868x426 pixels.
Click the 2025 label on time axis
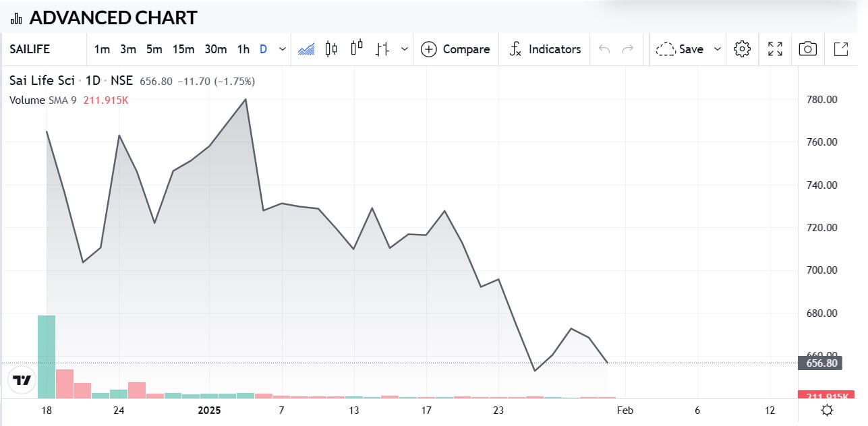pyautogui.click(x=210, y=410)
